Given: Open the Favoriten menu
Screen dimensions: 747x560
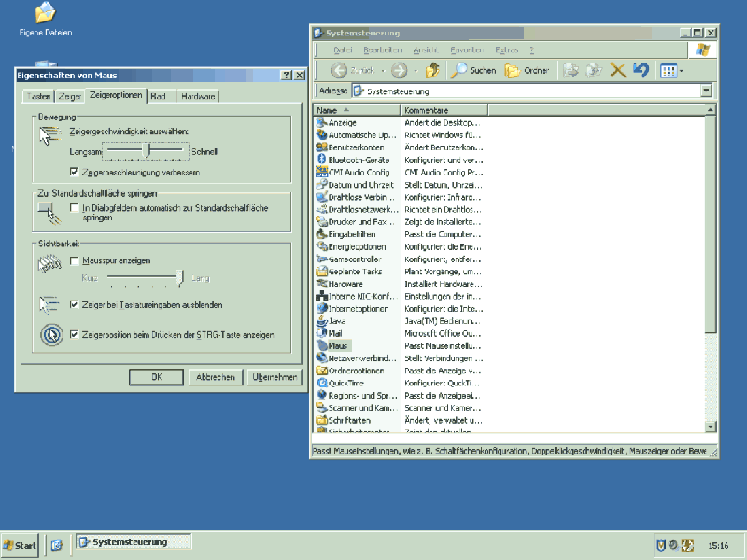Looking at the screenshot, I should coord(467,50).
